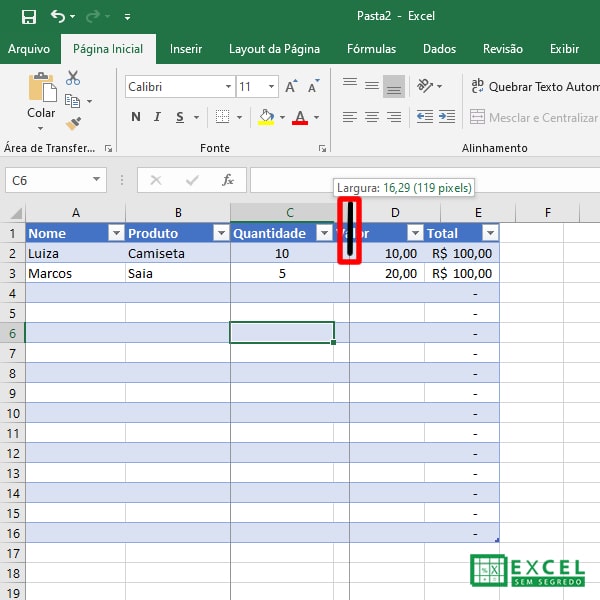This screenshot has width=600, height=600.
Task: Click Quebrar Texto Automaticamente button
Action: tap(535, 87)
